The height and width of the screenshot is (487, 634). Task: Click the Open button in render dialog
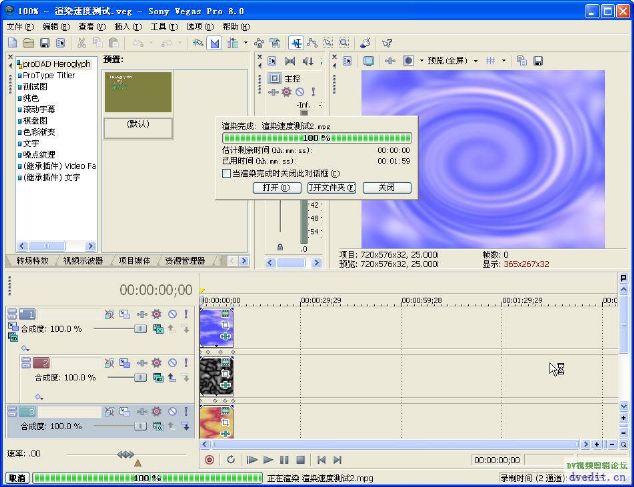pos(277,188)
